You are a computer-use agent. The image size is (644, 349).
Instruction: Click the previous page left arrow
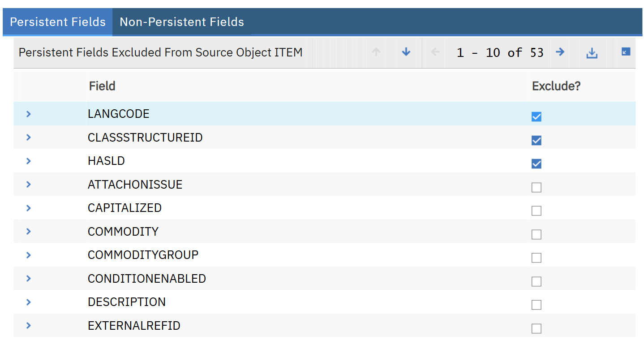435,52
